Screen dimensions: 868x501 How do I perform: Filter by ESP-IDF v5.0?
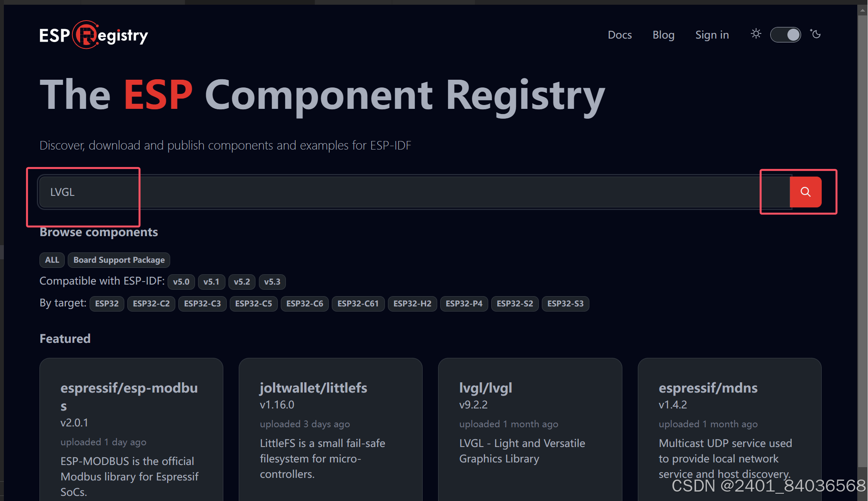coord(181,282)
